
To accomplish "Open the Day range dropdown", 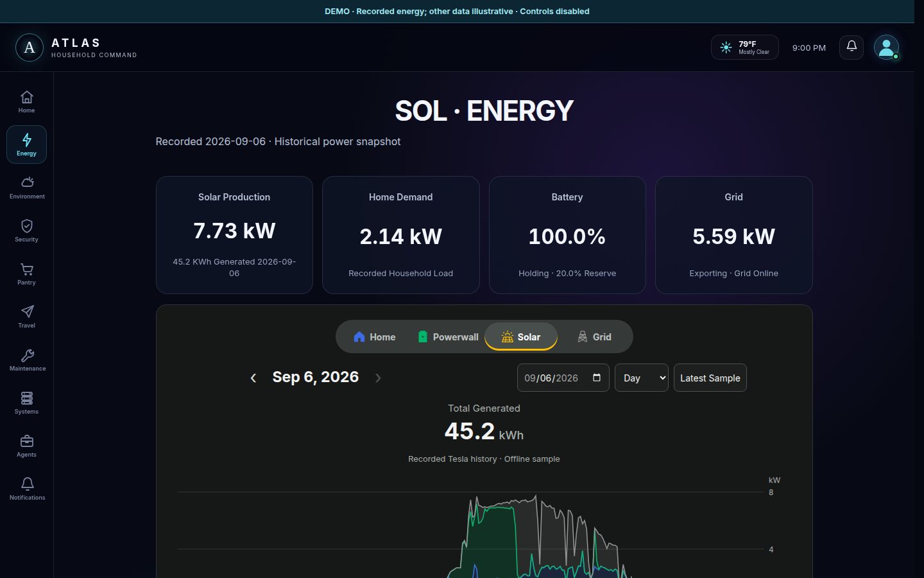I will point(642,378).
